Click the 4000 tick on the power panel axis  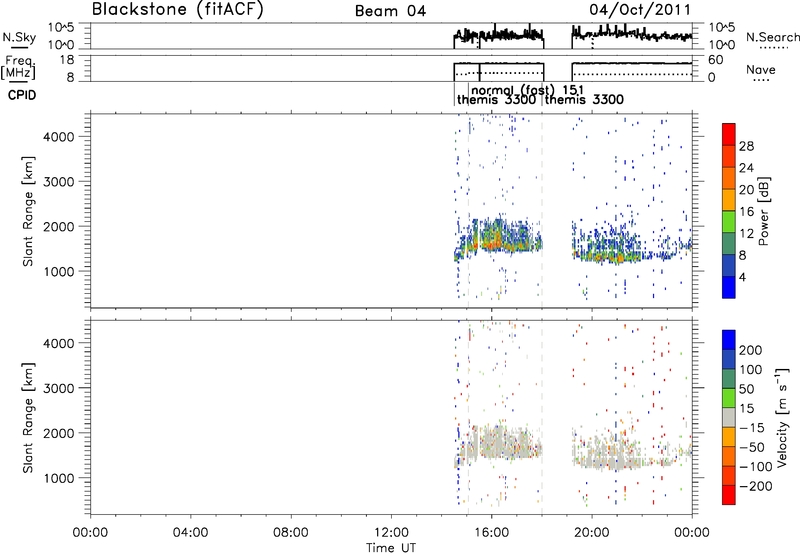coord(59,137)
